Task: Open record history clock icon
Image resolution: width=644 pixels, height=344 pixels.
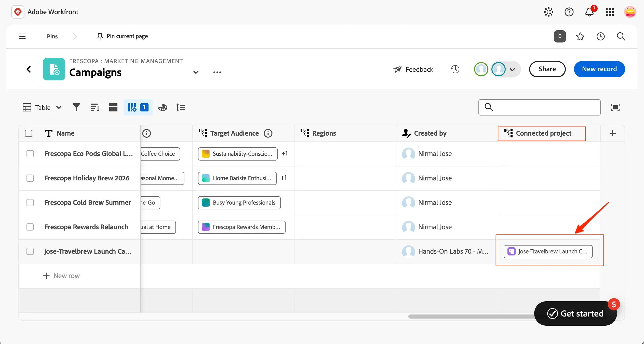Action: (x=455, y=69)
